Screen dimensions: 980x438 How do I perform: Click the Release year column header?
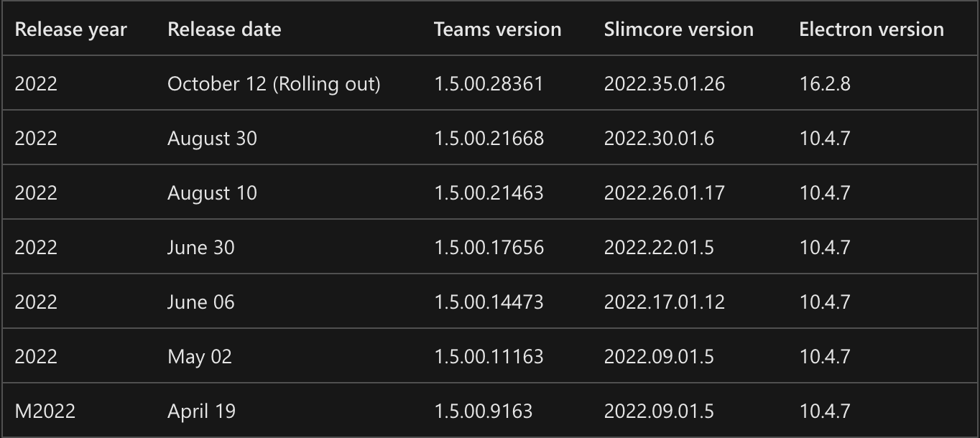click(x=70, y=29)
